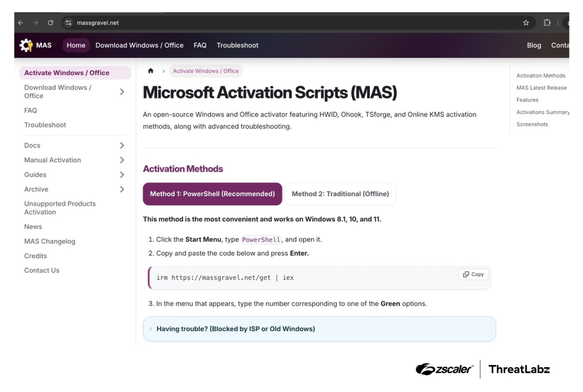Click Microsoft Activation Scripts (MAS) title
Screen dimensions: 583x392
coord(270,92)
